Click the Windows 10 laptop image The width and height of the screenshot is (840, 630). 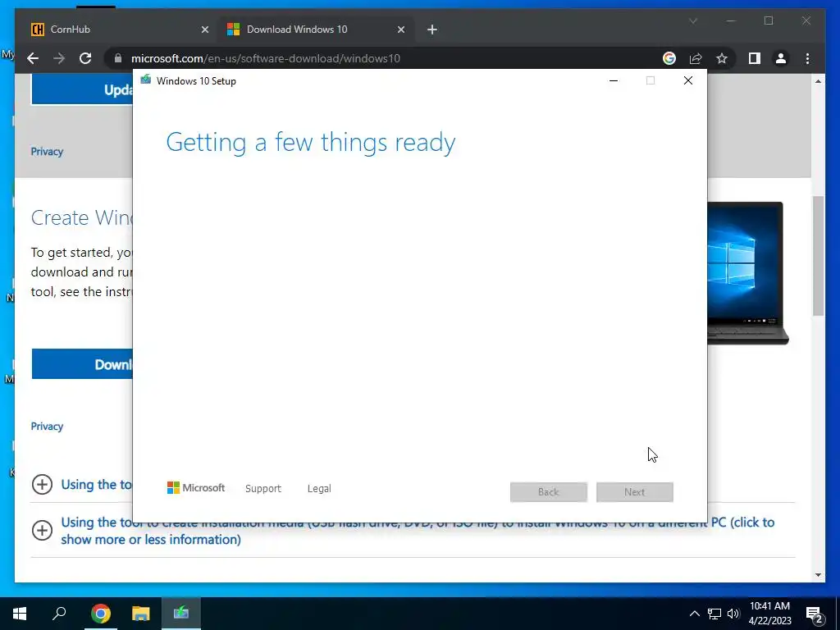(x=748, y=272)
